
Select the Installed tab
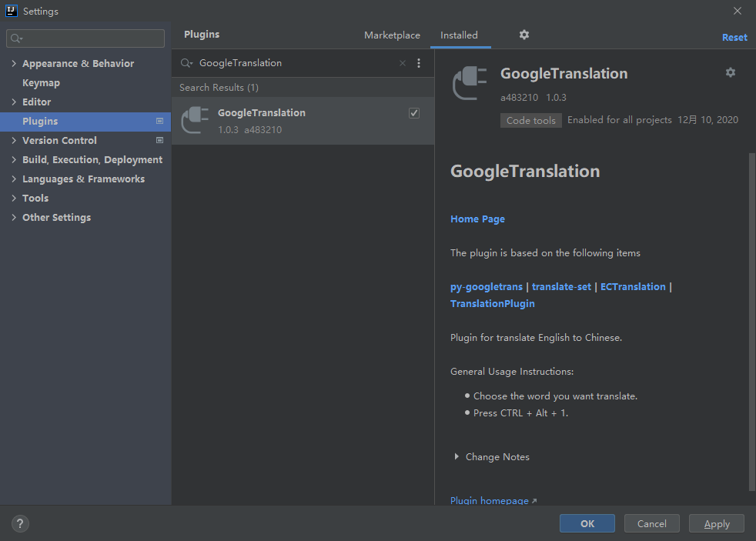point(459,35)
